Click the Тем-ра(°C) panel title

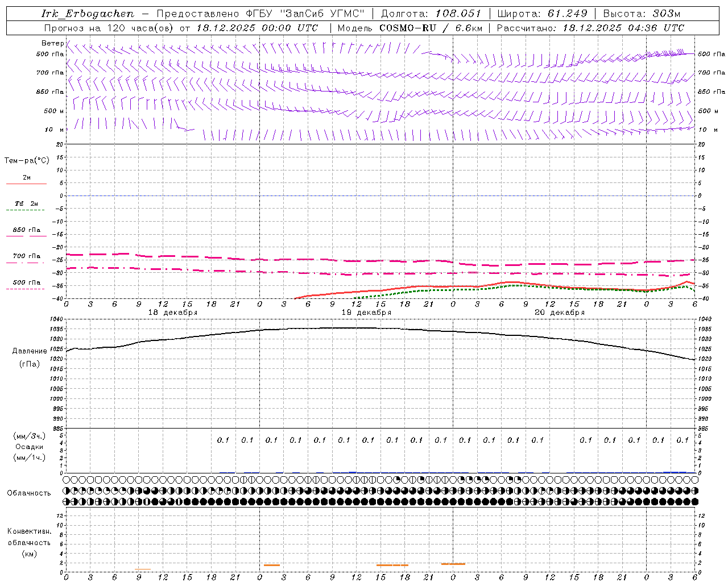coord(27,161)
